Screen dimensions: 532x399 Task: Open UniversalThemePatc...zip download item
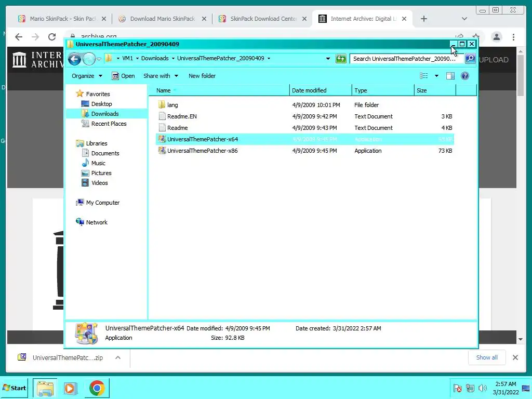click(x=61, y=357)
